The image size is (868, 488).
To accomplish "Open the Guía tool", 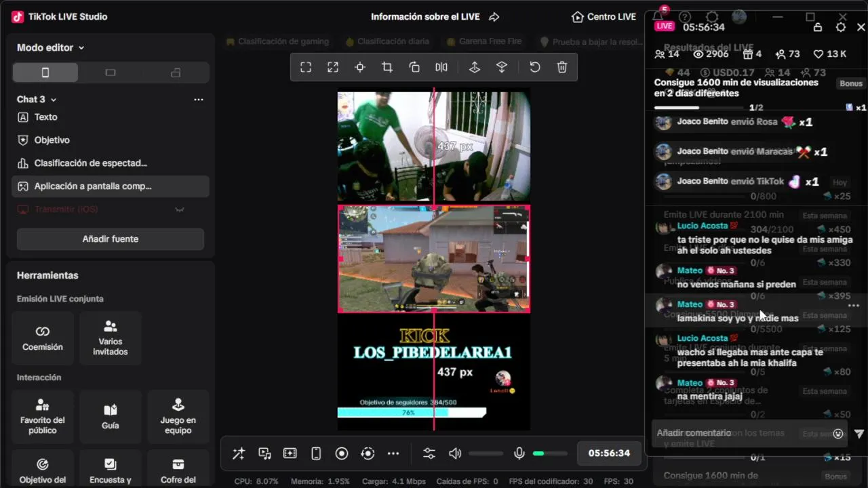I will point(111,417).
